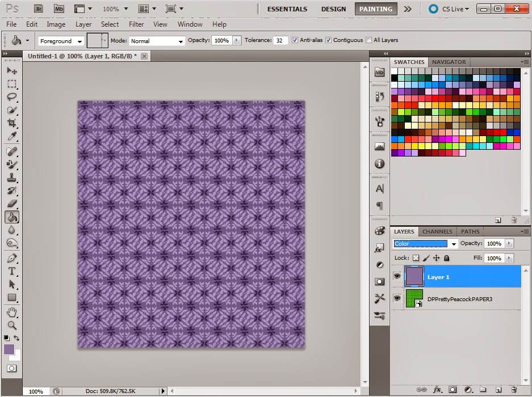
Task: Select the Path Selection tool
Action: (12, 285)
